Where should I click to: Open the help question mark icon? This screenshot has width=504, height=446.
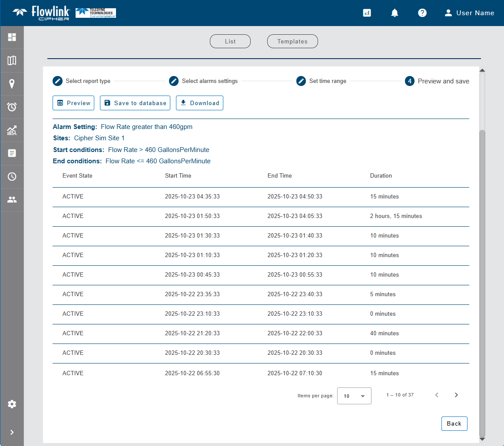pos(422,13)
